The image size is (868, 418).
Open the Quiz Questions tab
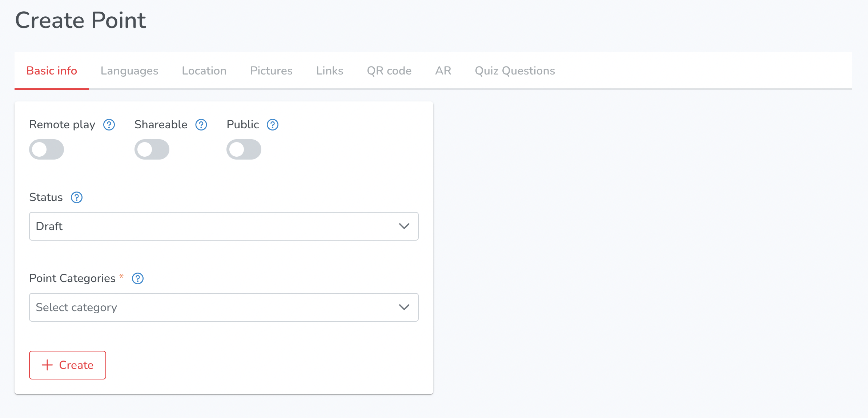[x=515, y=71]
